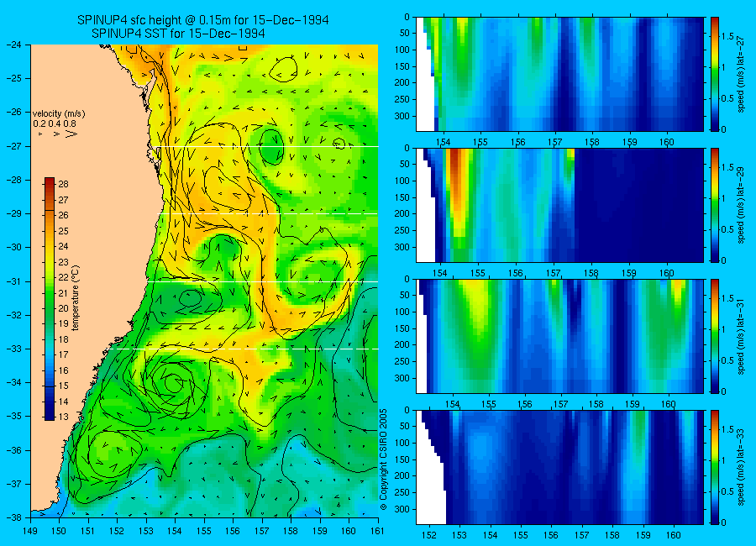The image size is (756, 546).
Task: Select the 'temperature (°C)' vertical label
Action: [76, 297]
